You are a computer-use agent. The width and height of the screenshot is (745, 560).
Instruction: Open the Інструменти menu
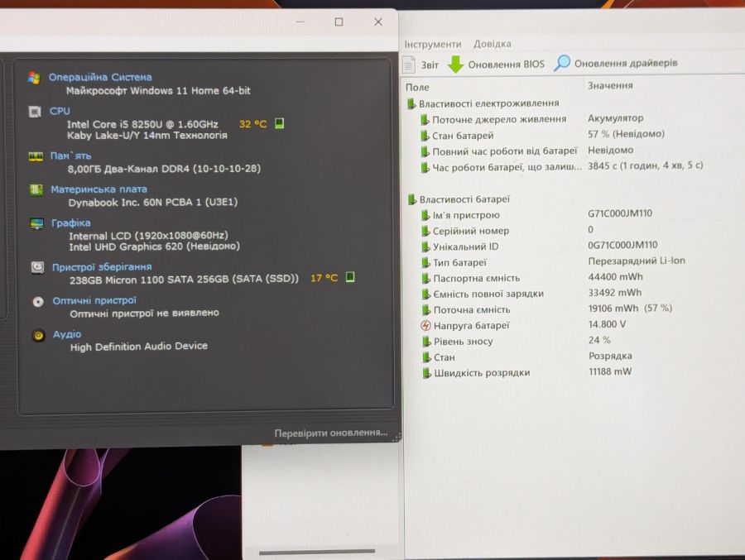coord(433,44)
